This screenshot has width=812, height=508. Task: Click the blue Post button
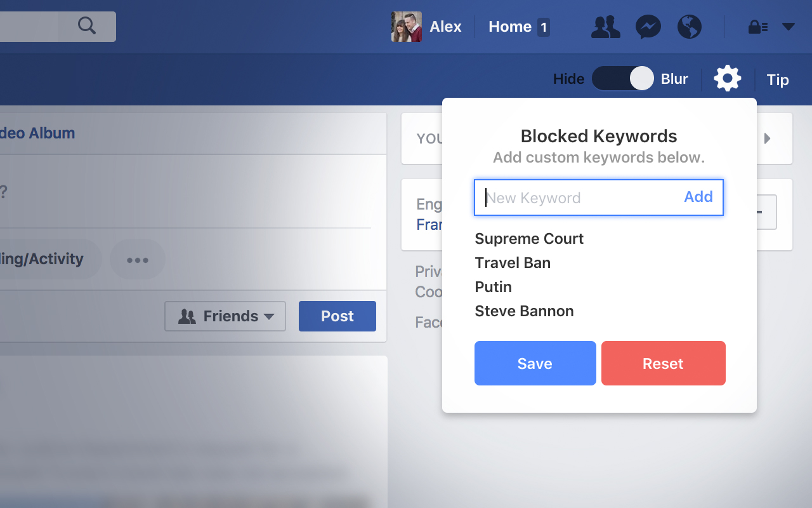(337, 316)
